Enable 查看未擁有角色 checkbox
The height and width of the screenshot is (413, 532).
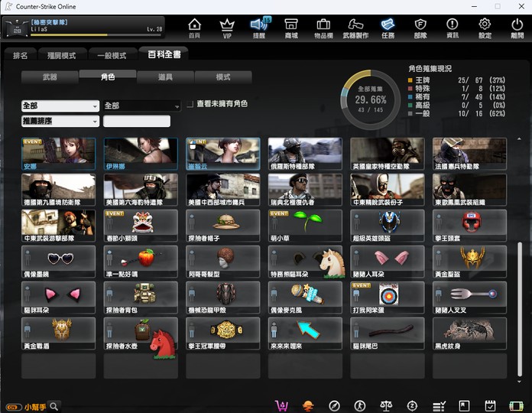pos(190,104)
